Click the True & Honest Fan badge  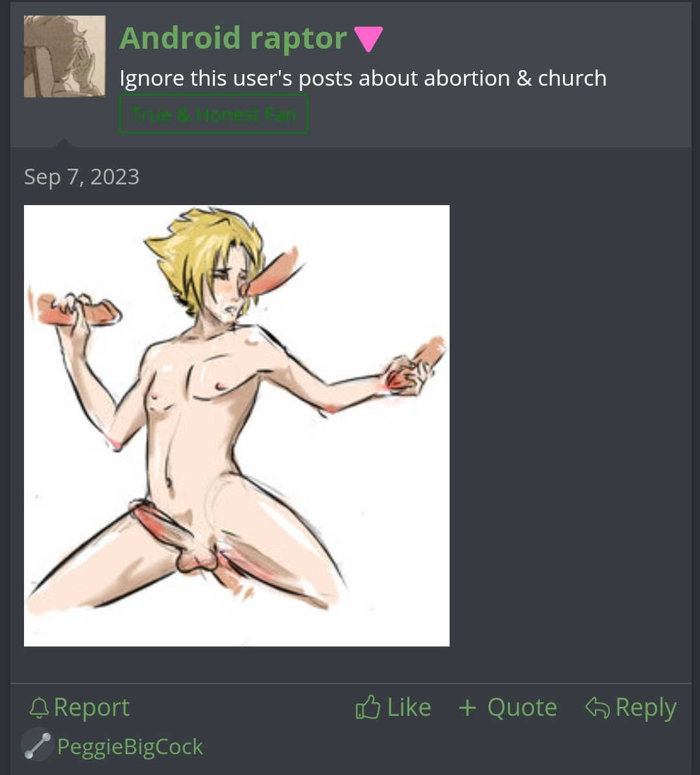tap(214, 114)
